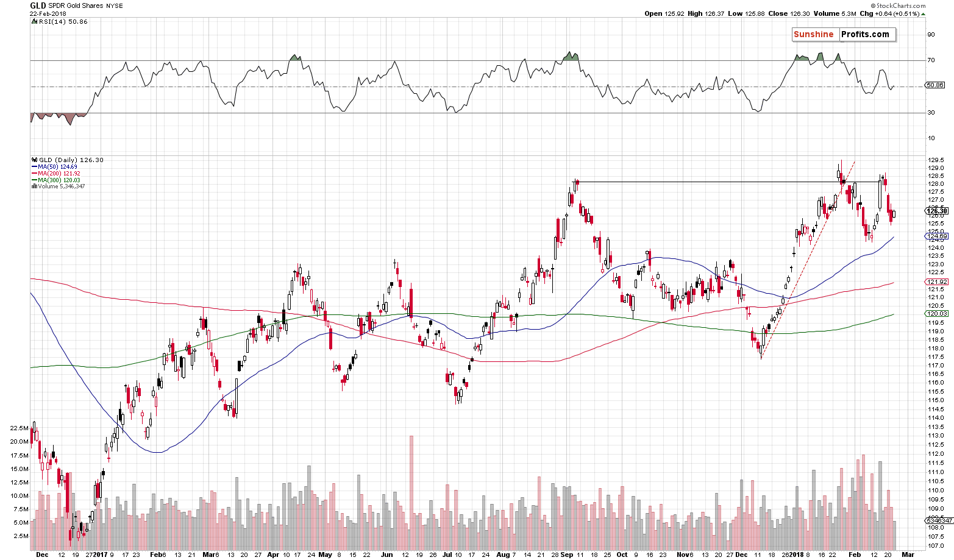The image size is (954, 560).
Task: Click the Close 126.30 header value
Action: click(788, 13)
